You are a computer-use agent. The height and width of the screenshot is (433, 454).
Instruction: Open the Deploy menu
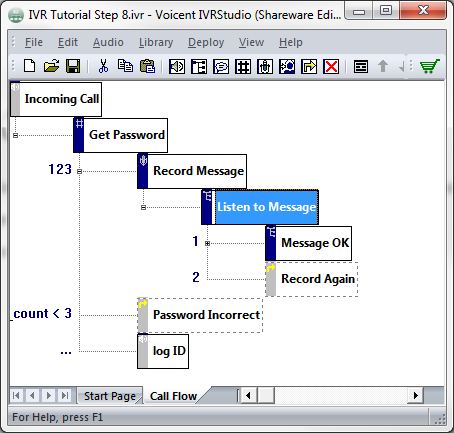[206, 42]
